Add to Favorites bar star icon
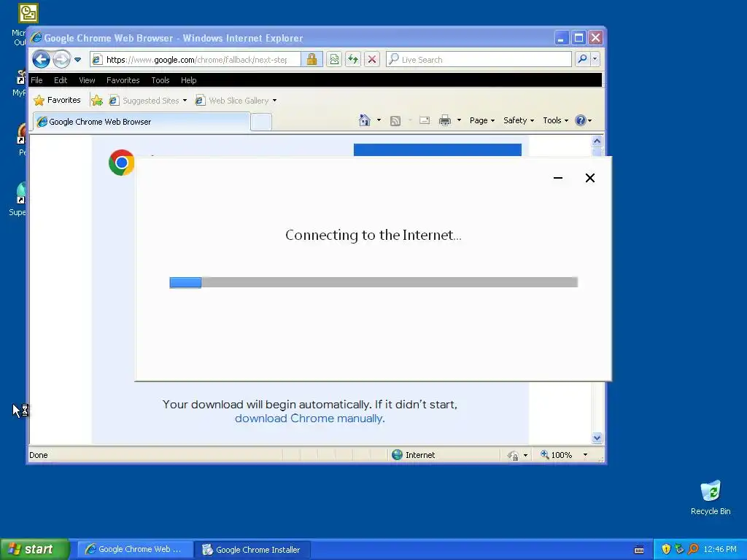The width and height of the screenshot is (747, 560). coord(97,100)
